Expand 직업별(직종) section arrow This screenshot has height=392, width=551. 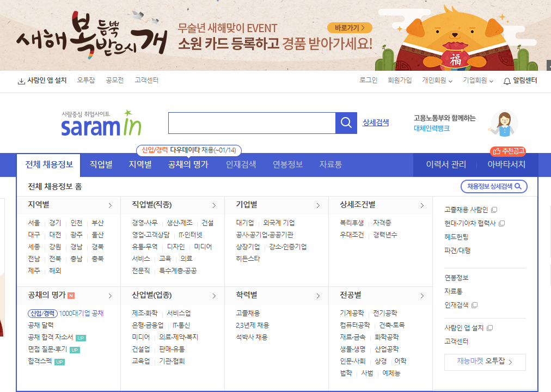(214, 205)
